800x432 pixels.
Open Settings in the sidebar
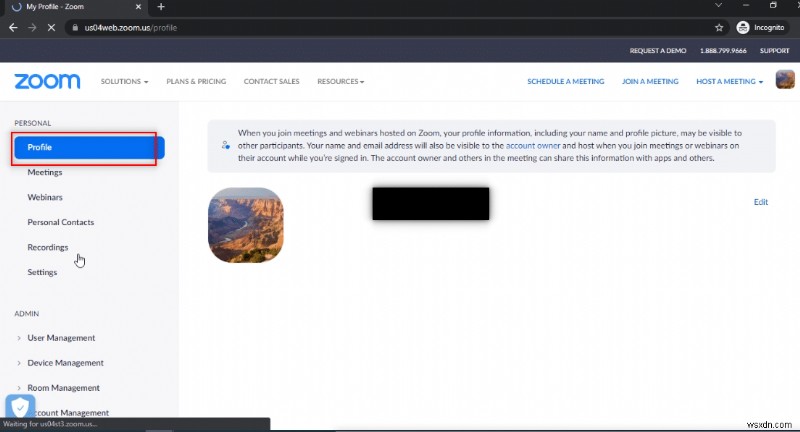(42, 272)
